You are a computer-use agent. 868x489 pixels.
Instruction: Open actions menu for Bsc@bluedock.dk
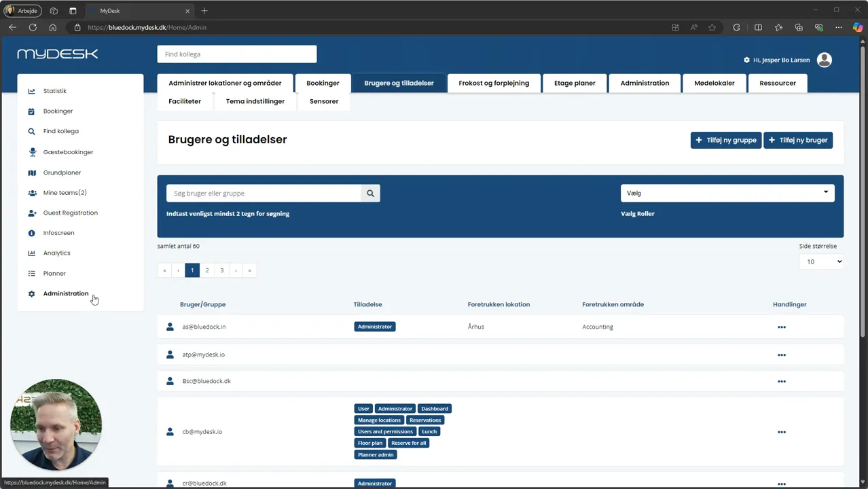(x=782, y=382)
